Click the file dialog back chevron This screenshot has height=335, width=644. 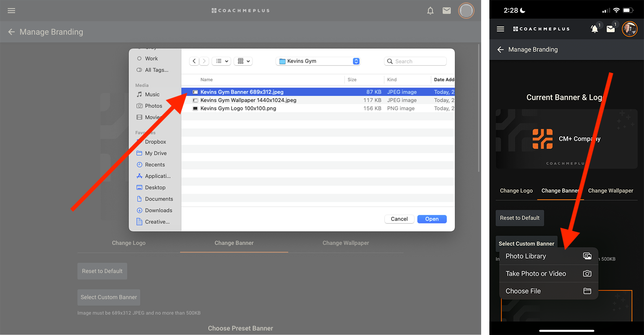[194, 61]
